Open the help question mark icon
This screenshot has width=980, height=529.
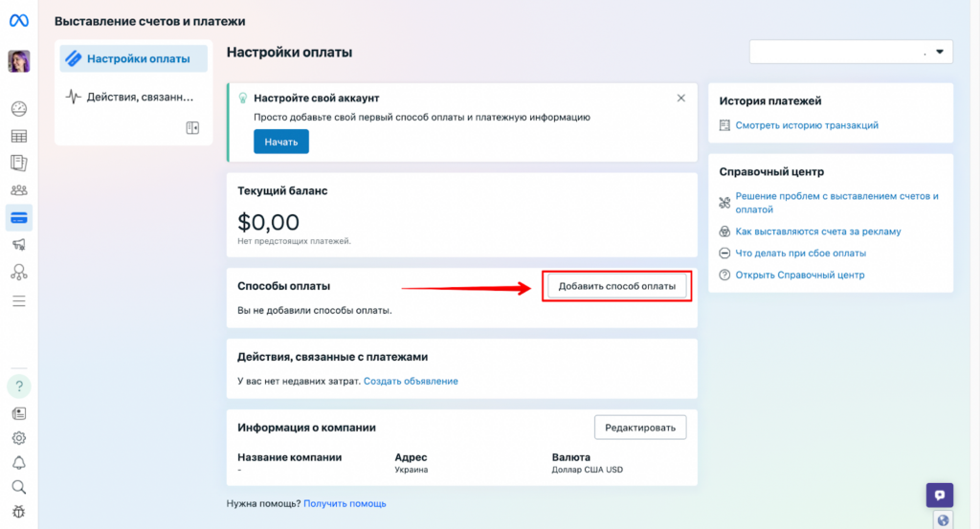pos(19,386)
